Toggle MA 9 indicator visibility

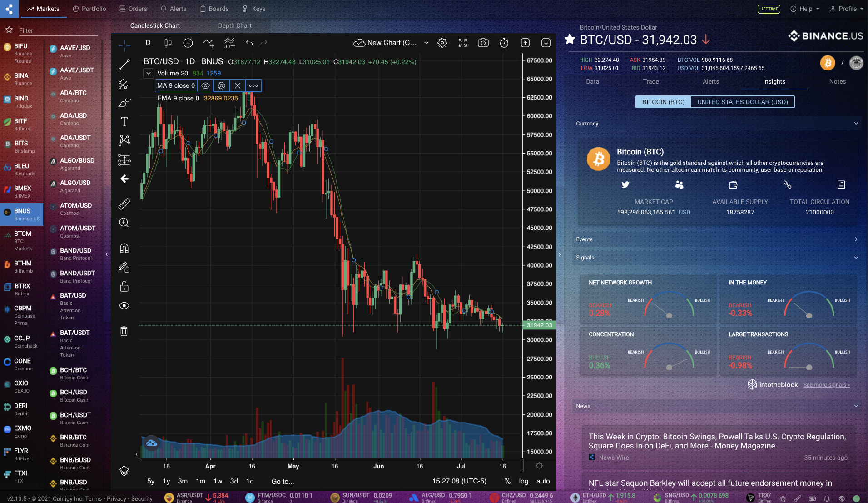coord(205,85)
